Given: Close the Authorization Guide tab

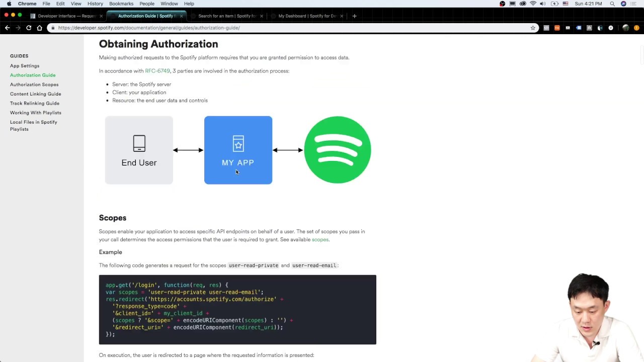Looking at the screenshot, I should pos(181,16).
